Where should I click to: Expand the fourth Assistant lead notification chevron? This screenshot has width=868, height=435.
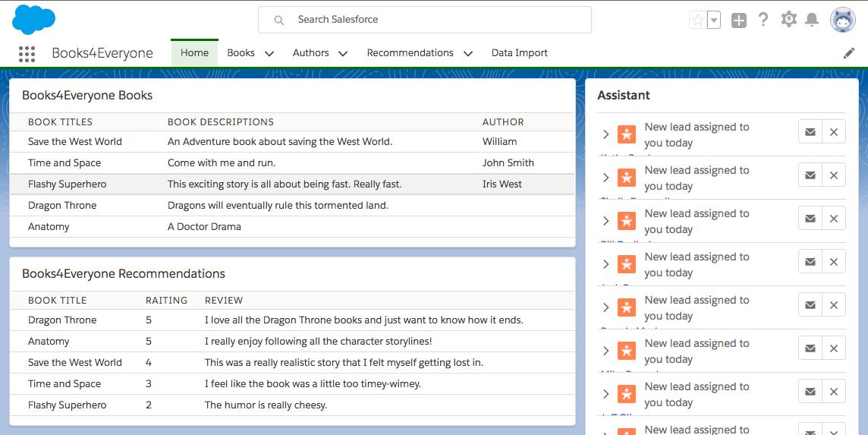pos(605,263)
